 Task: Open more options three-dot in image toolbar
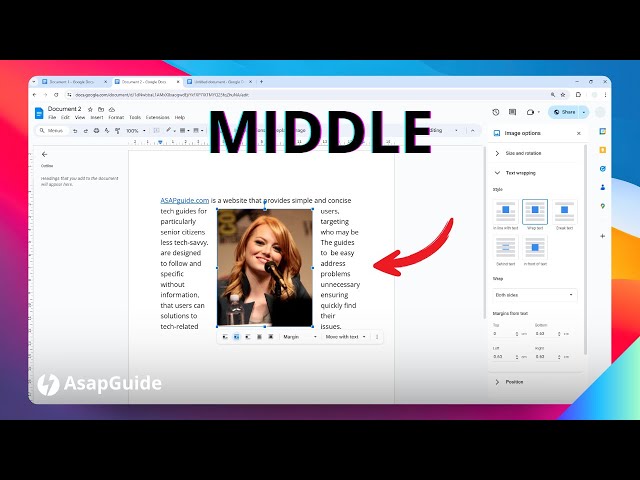tap(377, 337)
